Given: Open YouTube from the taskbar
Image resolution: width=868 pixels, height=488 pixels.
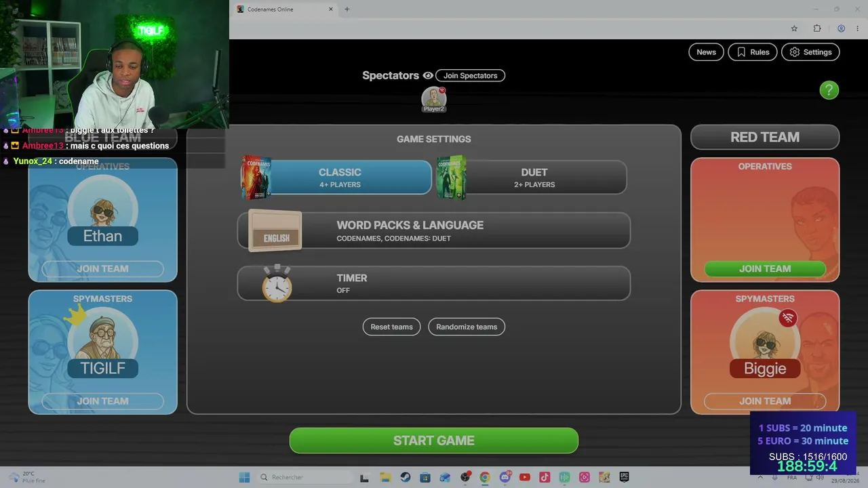Looking at the screenshot, I should pos(524,477).
